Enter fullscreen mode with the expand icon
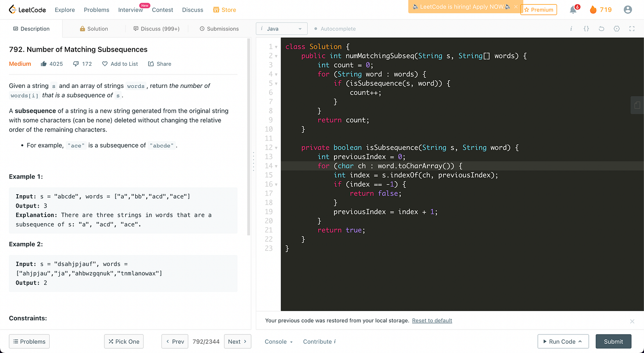The width and height of the screenshot is (644, 353). [632, 29]
